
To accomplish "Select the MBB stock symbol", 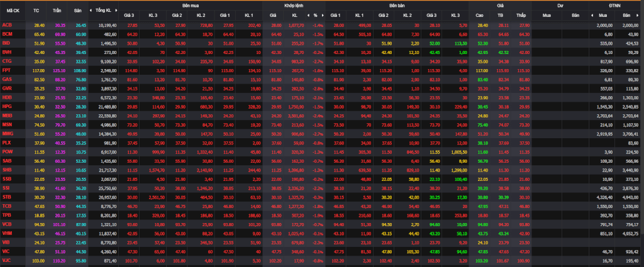I will tap(6, 115).
